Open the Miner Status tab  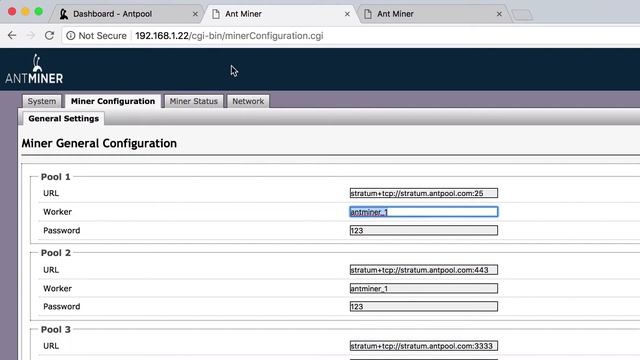click(193, 101)
